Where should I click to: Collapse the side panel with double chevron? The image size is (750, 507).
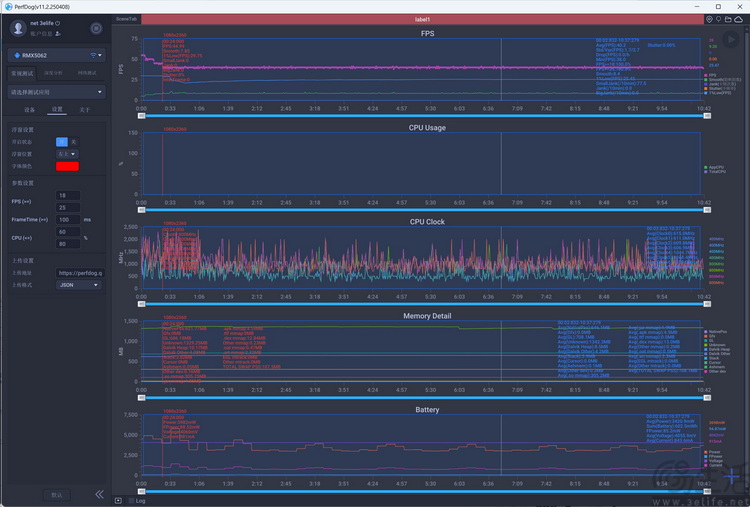pos(99,495)
